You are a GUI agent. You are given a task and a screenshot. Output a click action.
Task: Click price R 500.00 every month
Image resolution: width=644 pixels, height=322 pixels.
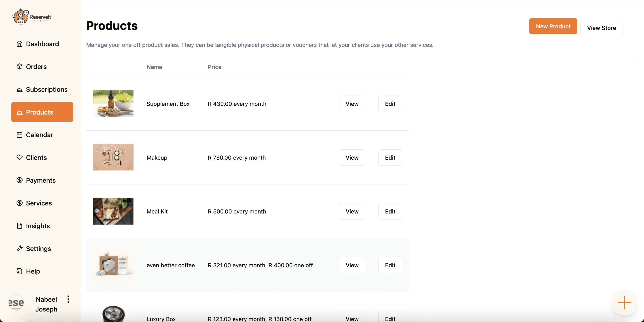tap(237, 211)
